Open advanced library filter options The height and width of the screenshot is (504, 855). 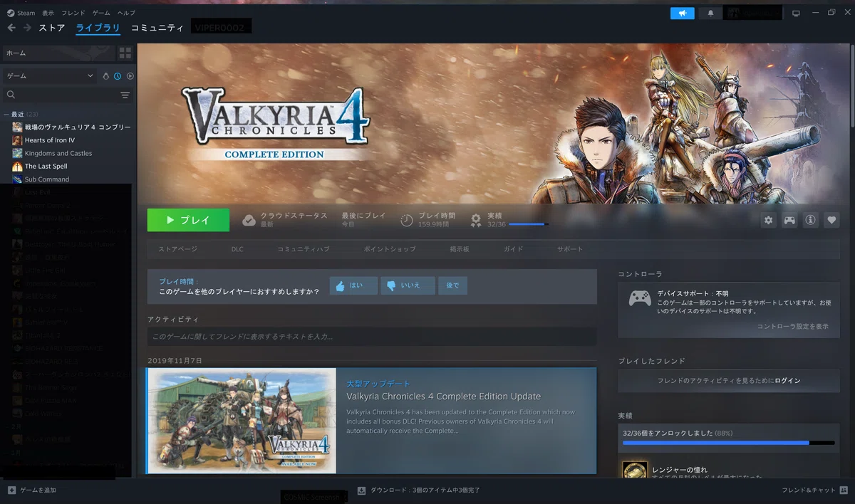coord(125,95)
